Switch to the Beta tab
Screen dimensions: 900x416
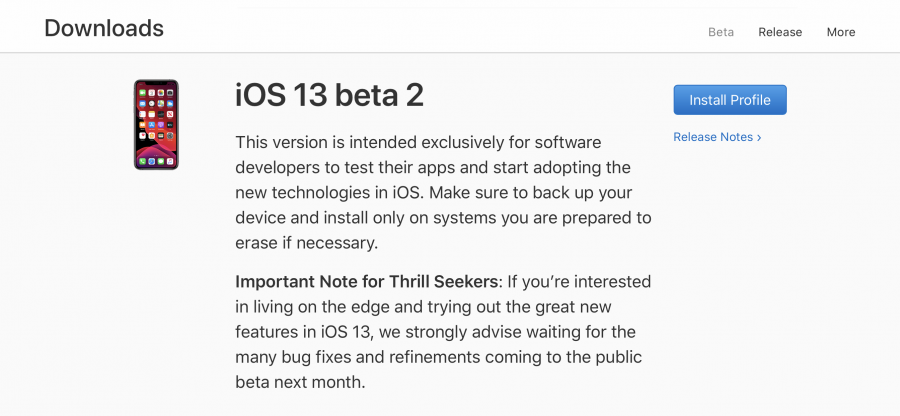(x=721, y=32)
